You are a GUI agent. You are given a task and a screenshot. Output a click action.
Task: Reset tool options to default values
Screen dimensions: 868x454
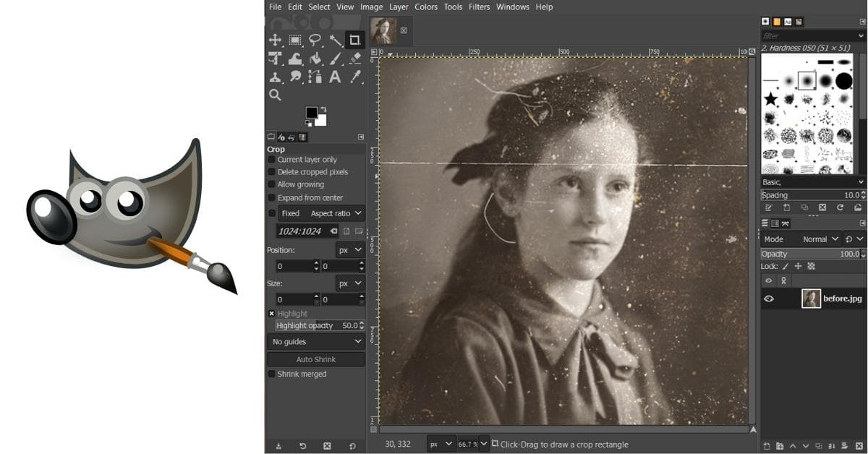[352, 446]
